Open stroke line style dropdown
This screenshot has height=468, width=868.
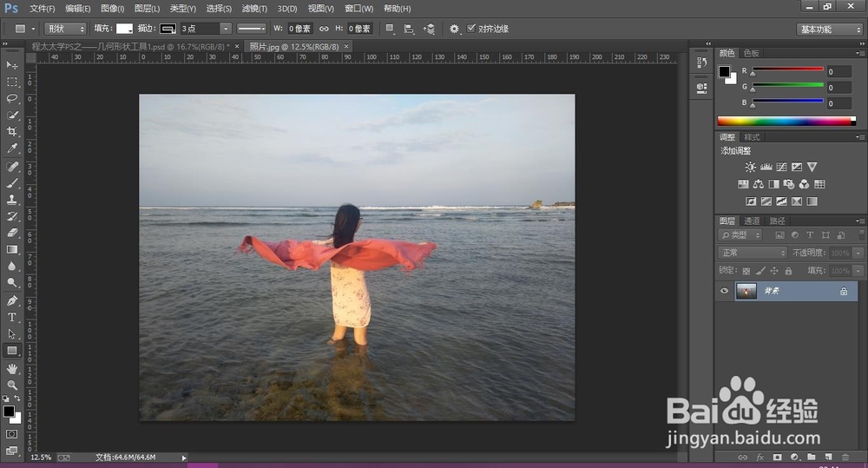coord(252,29)
